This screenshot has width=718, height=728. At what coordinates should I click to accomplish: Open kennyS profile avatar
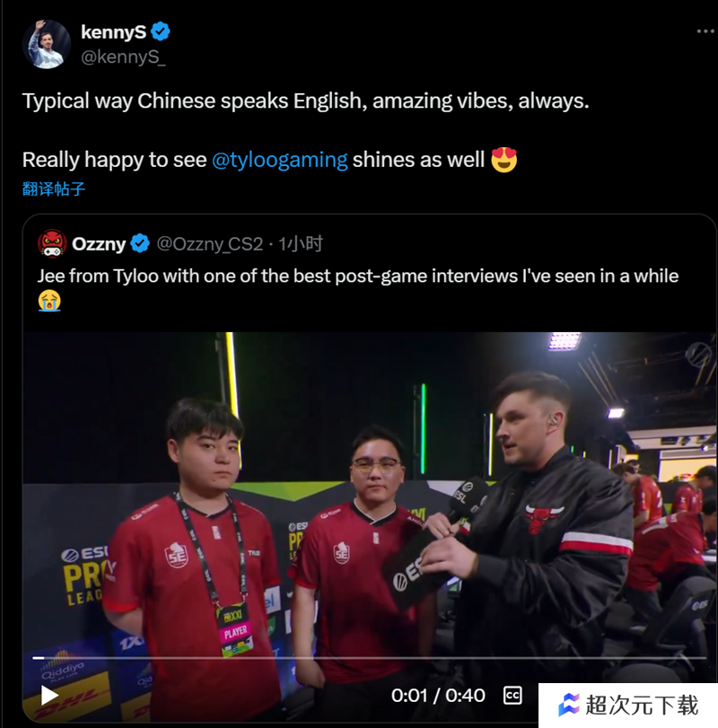tap(47, 44)
